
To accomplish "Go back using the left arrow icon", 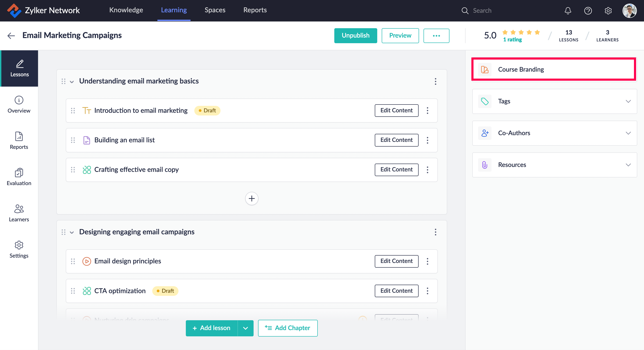I will click(11, 36).
